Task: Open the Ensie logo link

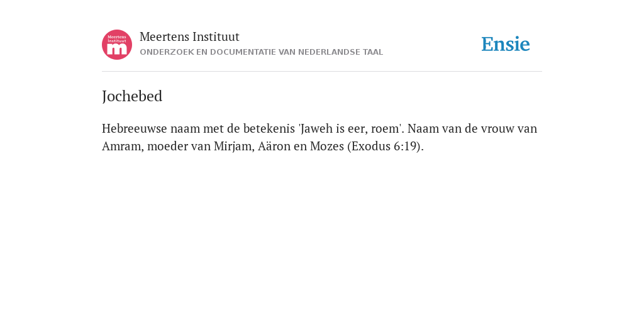Action: click(506, 44)
